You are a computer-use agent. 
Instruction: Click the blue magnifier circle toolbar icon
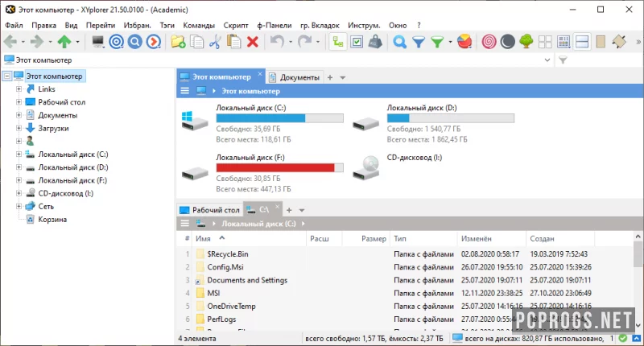(135, 42)
